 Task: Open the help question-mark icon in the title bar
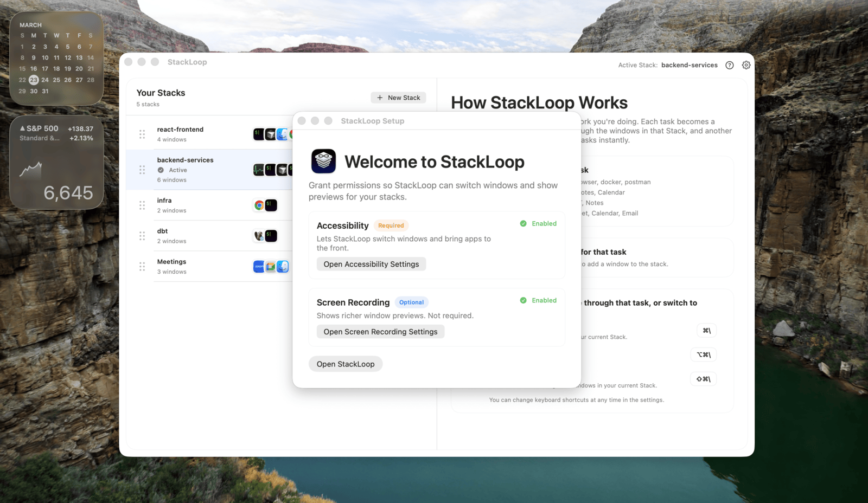(x=729, y=65)
